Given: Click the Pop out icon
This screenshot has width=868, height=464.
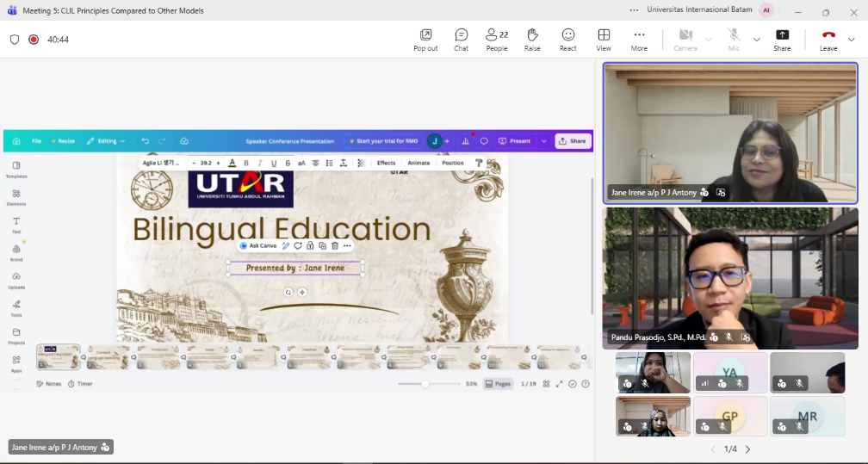Looking at the screenshot, I should tap(425, 40).
